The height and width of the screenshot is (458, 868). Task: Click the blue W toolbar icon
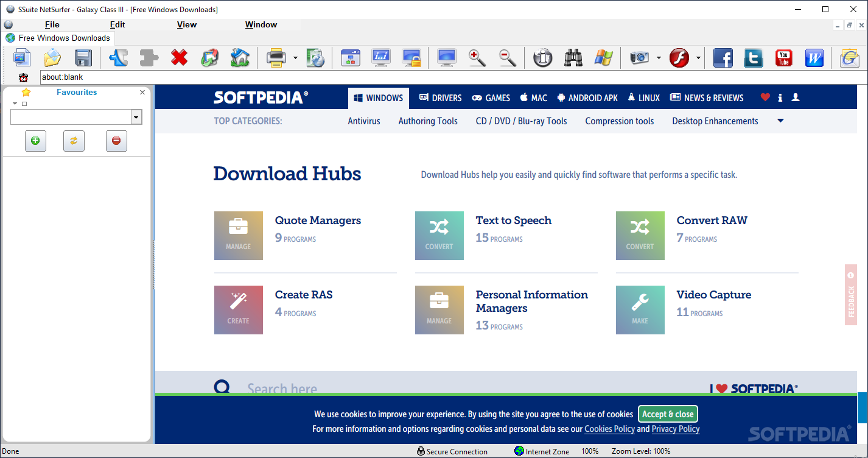point(814,58)
